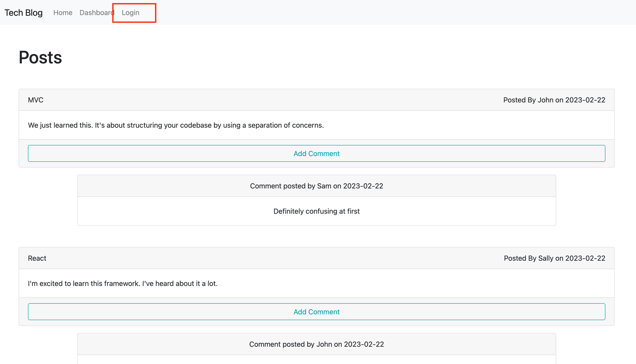Click the React post body about the framework
636x364 pixels.
(x=123, y=284)
